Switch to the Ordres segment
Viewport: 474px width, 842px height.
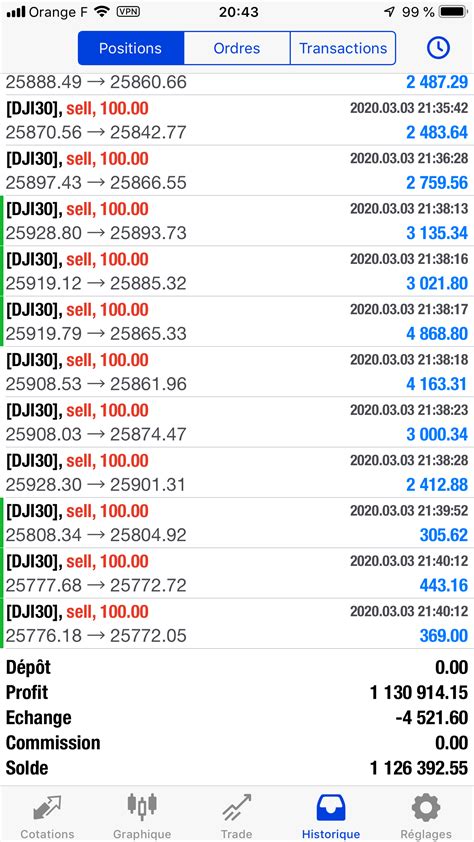237,48
